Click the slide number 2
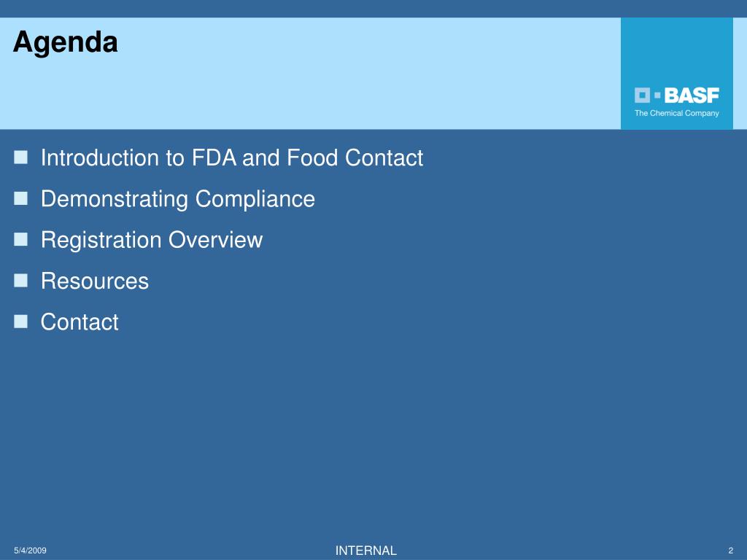This screenshot has width=747, height=560. coord(731,551)
